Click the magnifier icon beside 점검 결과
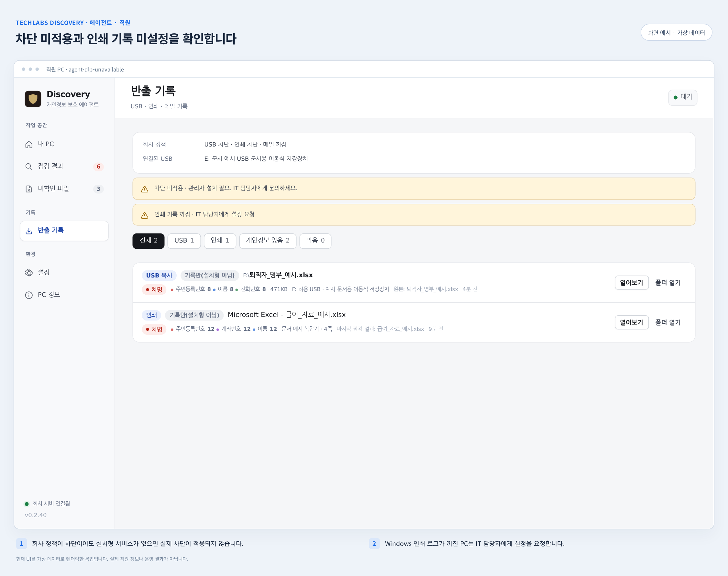The image size is (728, 576). pos(29,167)
